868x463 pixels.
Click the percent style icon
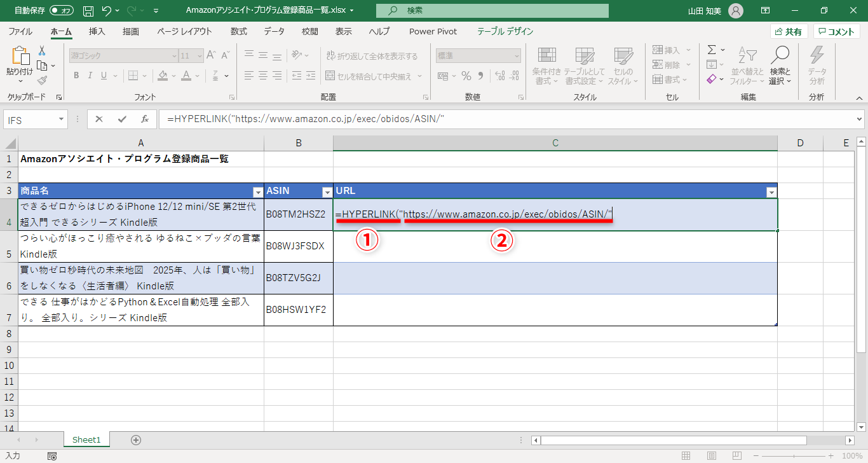pyautogui.click(x=466, y=76)
